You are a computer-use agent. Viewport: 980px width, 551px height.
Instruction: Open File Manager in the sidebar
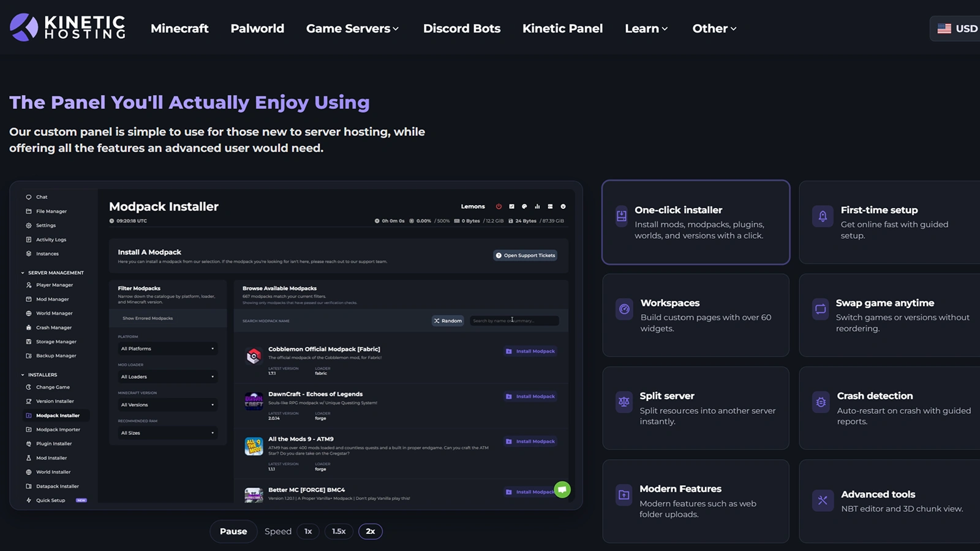pos(47,211)
